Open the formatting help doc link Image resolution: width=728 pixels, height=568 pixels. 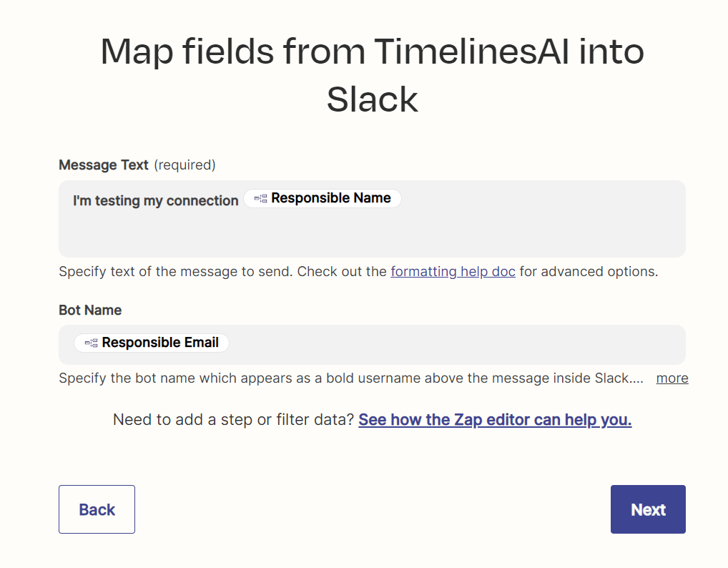(x=453, y=272)
